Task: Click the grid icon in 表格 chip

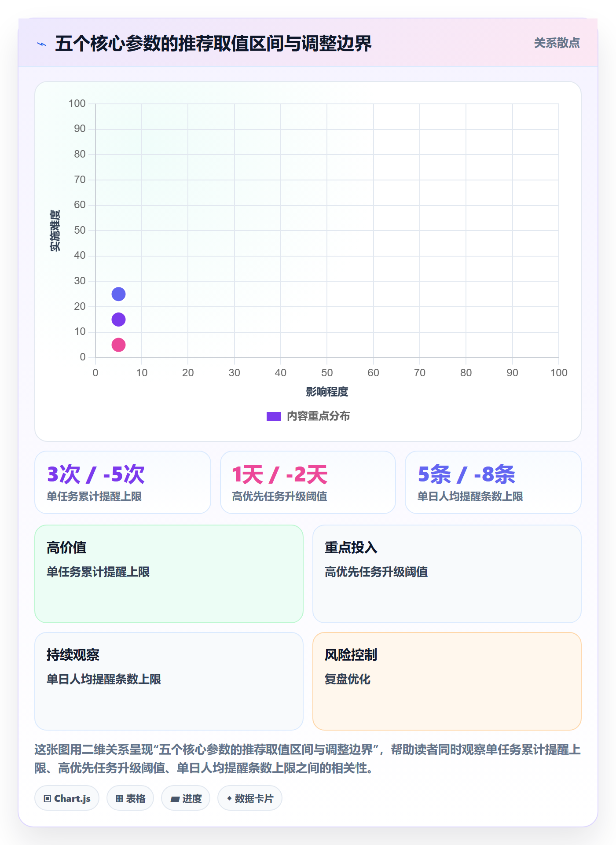Action: tap(119, 799)
